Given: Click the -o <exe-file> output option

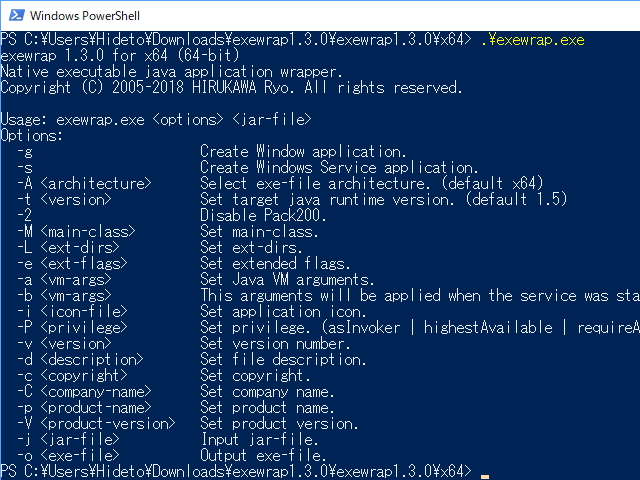Looking at the screenshot, I should (64, 455).
